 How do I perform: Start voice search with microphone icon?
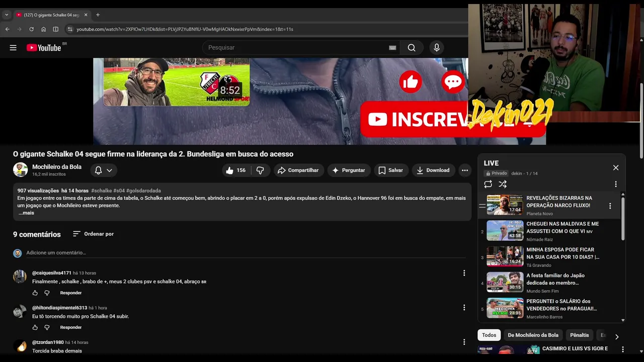(437, 48)
